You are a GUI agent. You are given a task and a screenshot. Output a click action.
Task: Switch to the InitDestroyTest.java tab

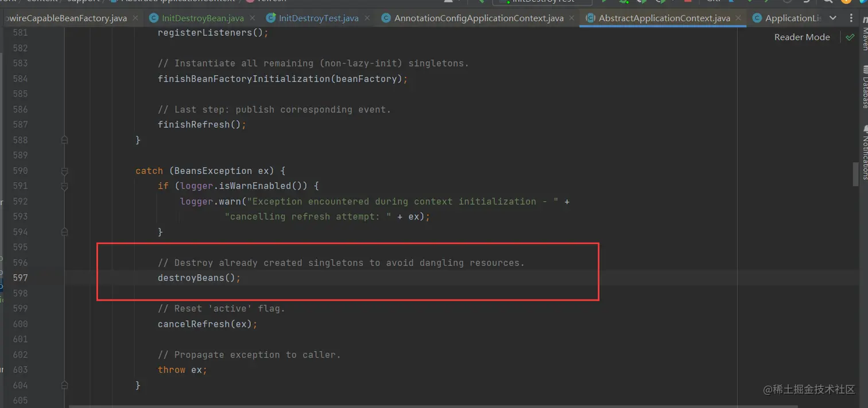tap(319, 18)
